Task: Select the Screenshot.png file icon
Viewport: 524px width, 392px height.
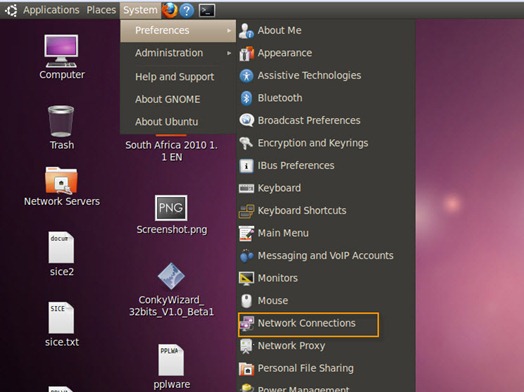Action: click(x=171, y=208)
